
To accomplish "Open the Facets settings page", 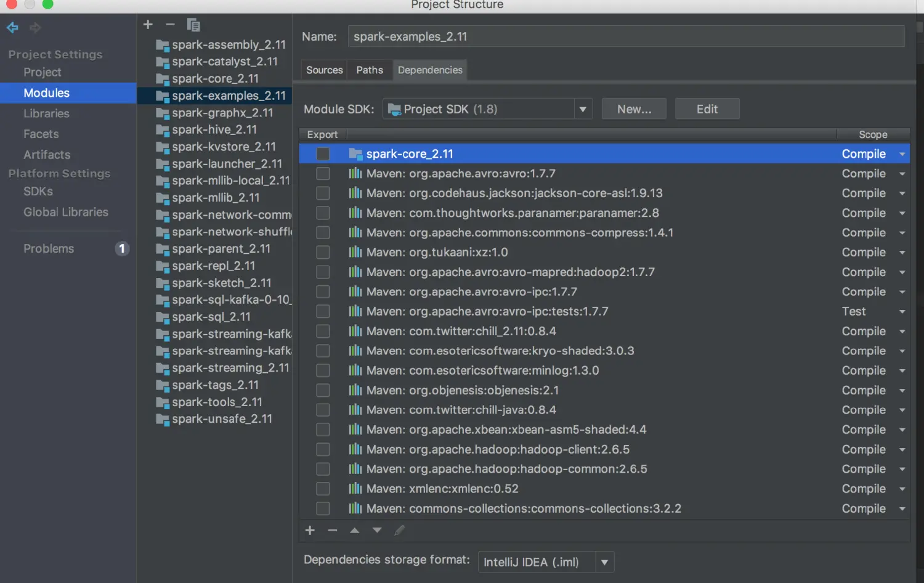I will coord(41,134).
